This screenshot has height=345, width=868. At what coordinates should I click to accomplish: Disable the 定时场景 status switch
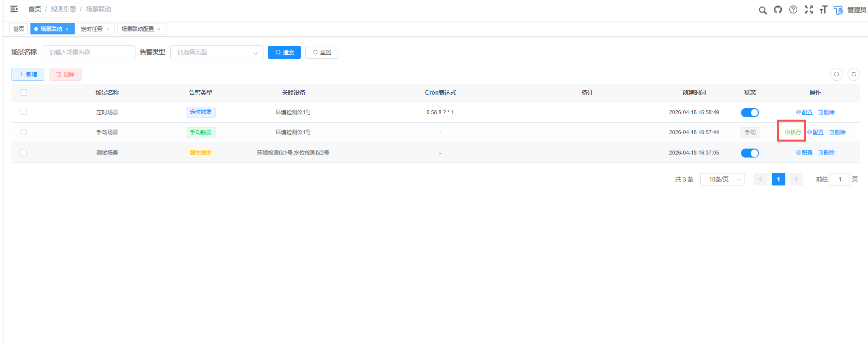tap(749, 113)
